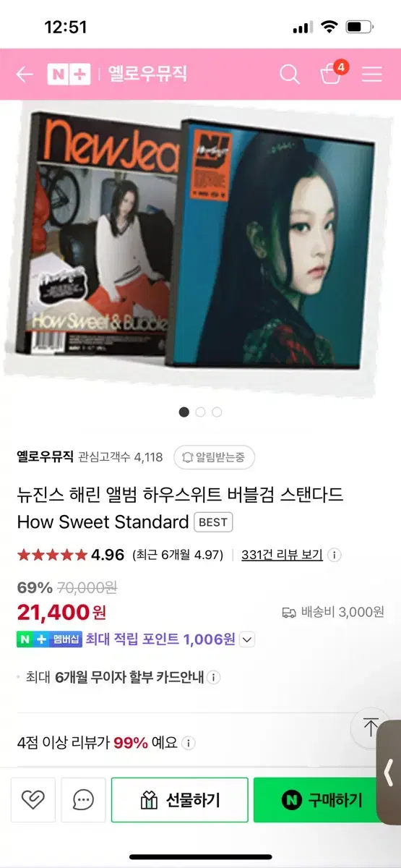Open the N+ store logo
401x868 pixels.
(69, 74)
